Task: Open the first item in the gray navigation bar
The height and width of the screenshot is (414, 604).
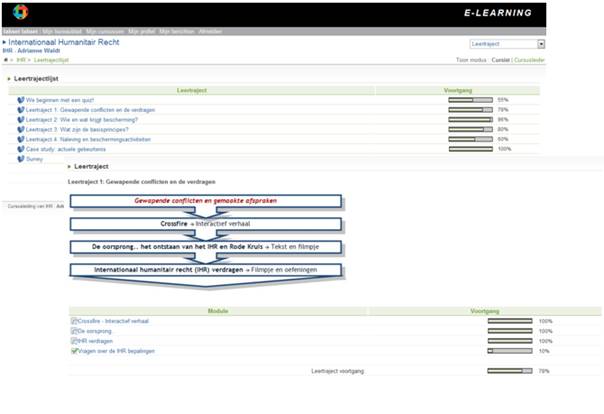Action: pos(20,31)
